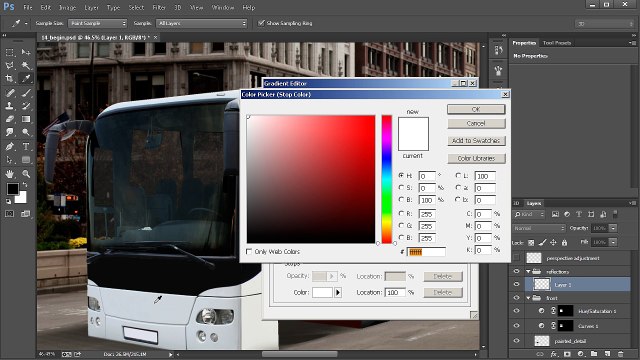Select the Clone Stamp tool

click(x=9, y=106)
